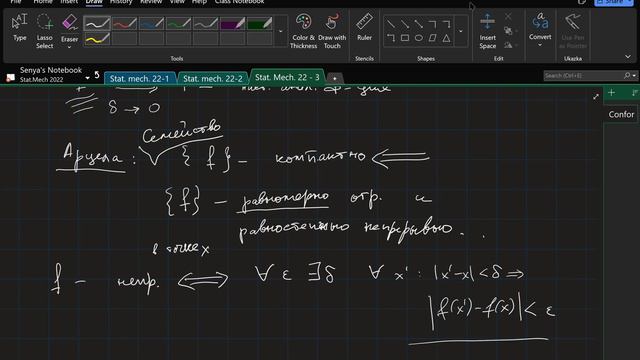Viewport: 640px width, 360px height.
Task: Switch to Stat. mech. 22-2 section
Action: [213, 78]
